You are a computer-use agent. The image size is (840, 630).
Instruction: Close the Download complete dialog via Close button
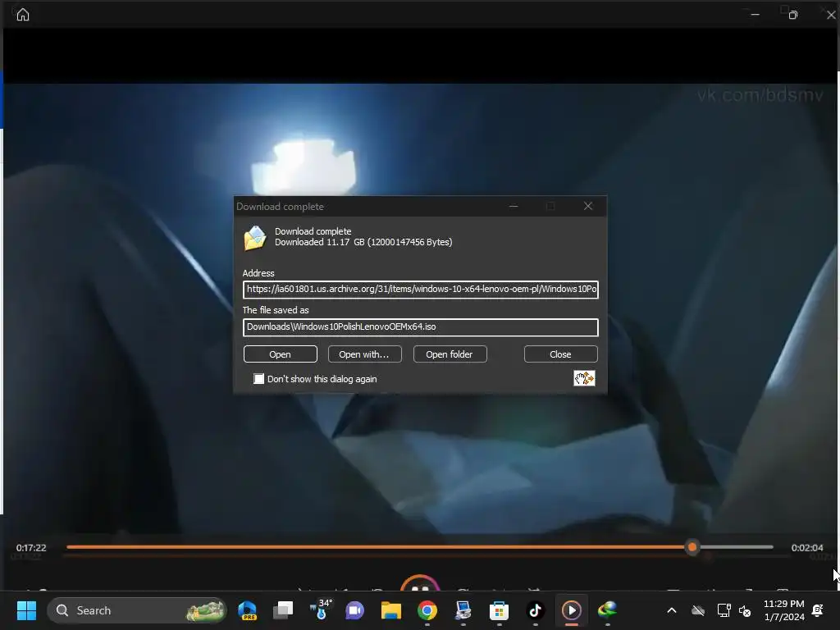(560, 354)
